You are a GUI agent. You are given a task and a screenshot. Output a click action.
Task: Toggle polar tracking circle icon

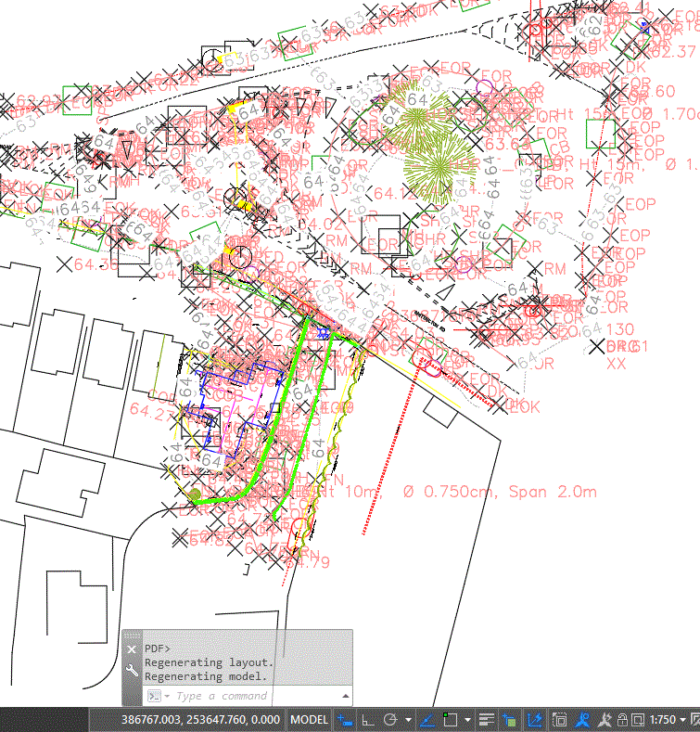point(390,719)
